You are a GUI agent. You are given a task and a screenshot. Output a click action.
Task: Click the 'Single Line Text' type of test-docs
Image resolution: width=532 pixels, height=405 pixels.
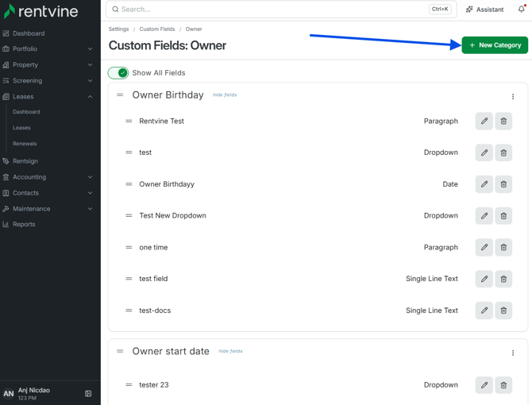(432, 310)
